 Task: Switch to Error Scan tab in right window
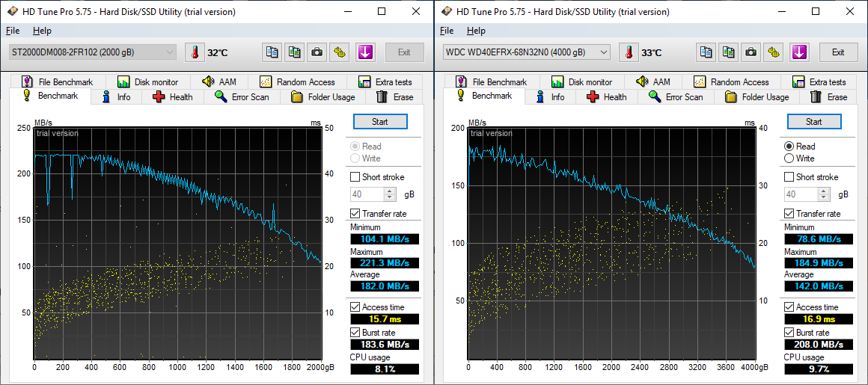pos(676,97)
